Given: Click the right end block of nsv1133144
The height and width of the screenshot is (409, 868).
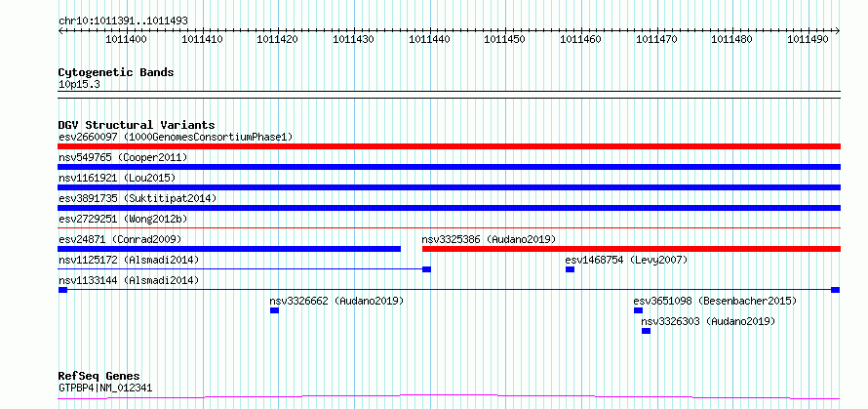Looking at the screenshot, I should point(836,290).
